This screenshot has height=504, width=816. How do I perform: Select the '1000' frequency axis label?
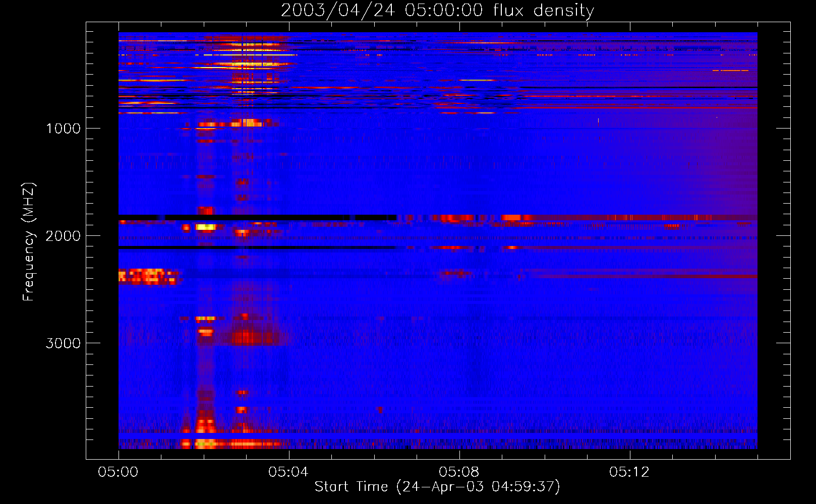pos(63,129)
